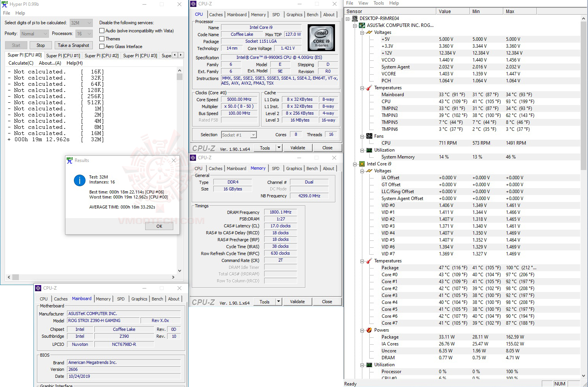Open the pi digits 32M dropdown
The image size is (588, 387).
[81, 23]
